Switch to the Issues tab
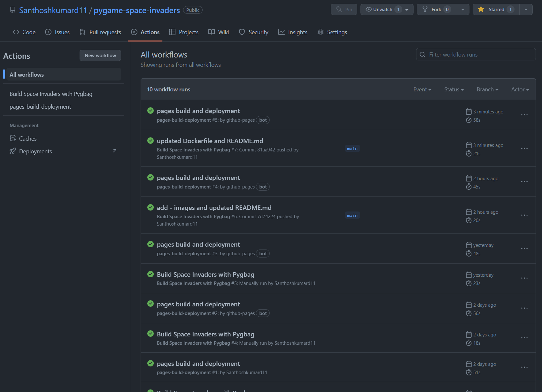 coord(58,32)
